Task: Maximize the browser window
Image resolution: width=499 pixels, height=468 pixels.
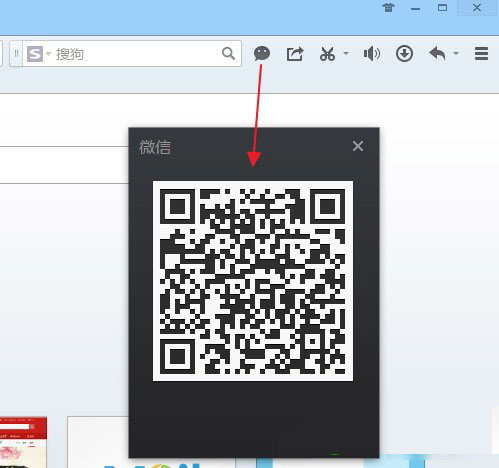Action: (x=442, y=8)
